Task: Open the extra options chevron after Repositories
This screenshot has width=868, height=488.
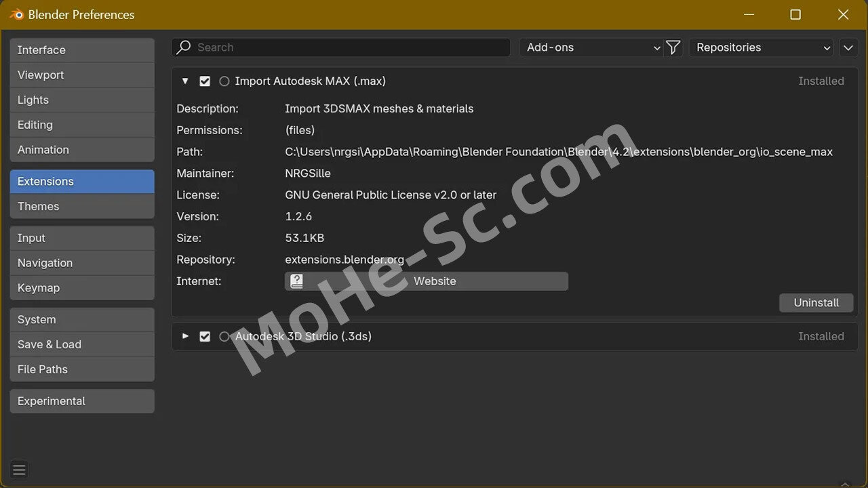Action: pyautogui.click(x=847, y=47)
